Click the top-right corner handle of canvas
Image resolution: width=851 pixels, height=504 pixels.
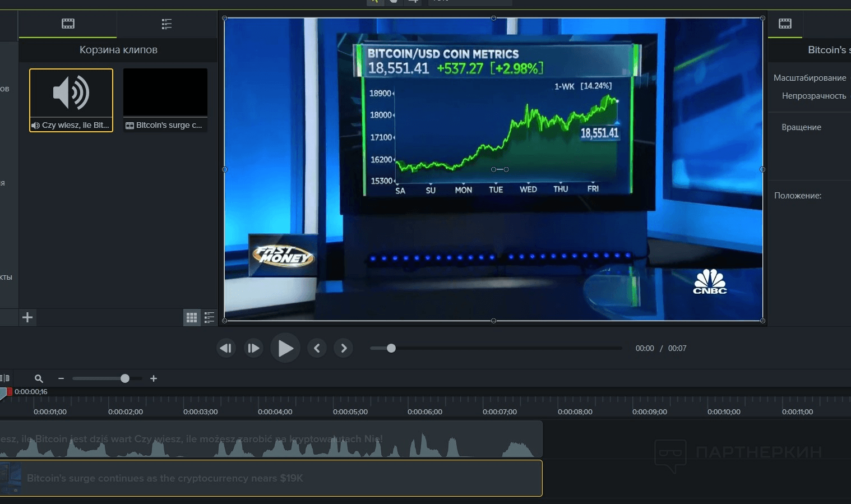click(762, 18)
